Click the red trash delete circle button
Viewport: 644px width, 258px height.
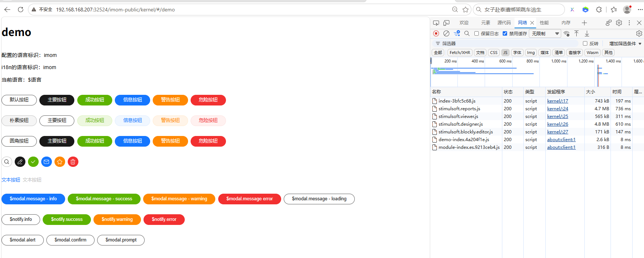(x=73, y=162)
